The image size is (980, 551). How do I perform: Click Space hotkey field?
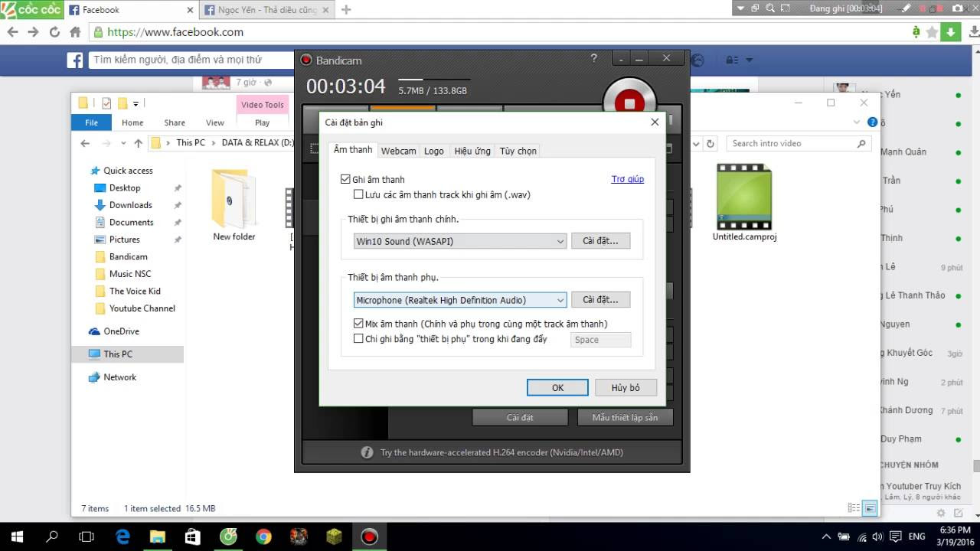(601, 340)
